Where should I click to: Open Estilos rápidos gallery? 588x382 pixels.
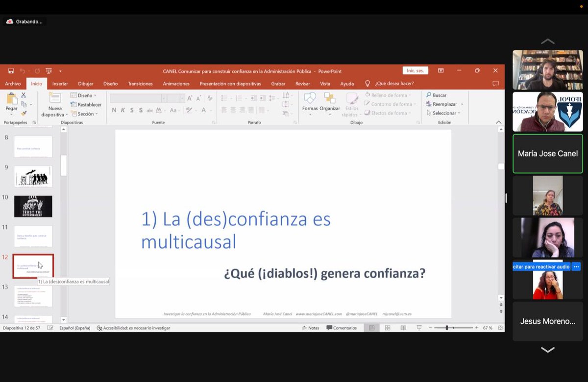tap(352, 104)
